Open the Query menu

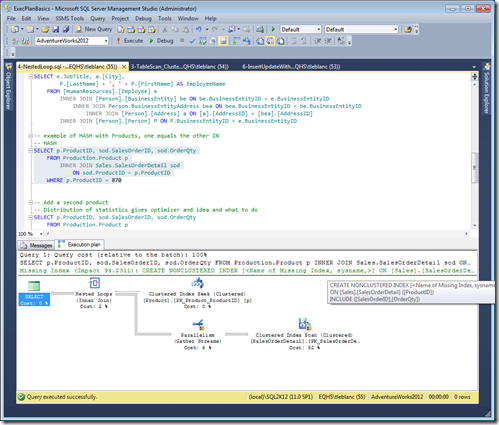(x=97, y=18)
